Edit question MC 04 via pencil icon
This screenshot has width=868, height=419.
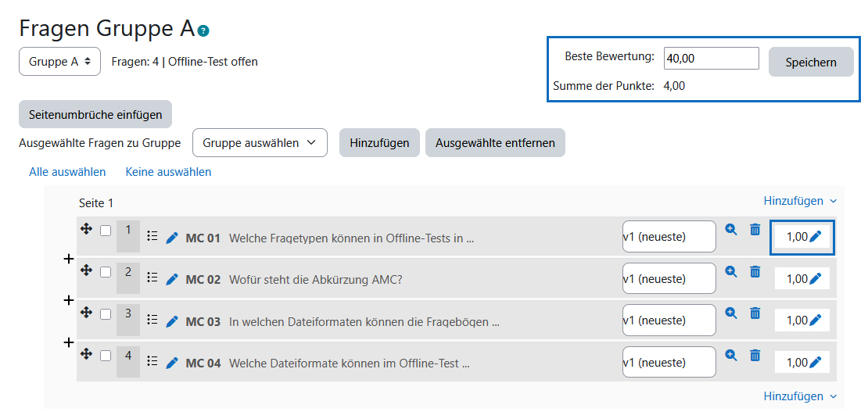[x=172, y=363]
